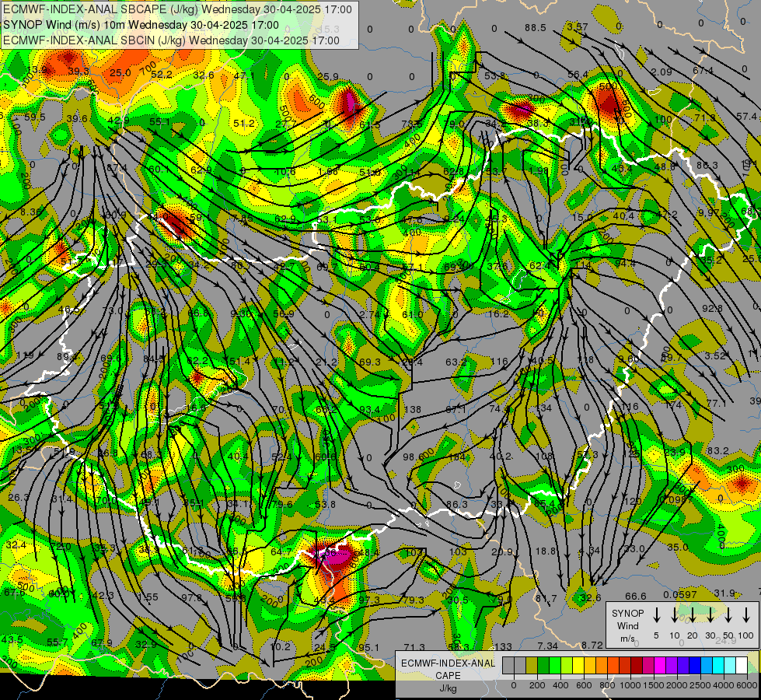Click the map value '31.9'
761x700 pixels.
pos(724,593)
